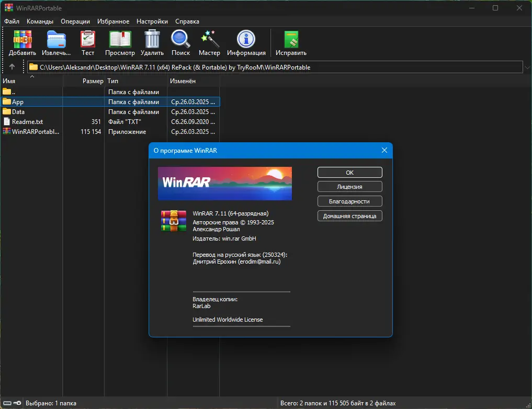Open the Команды menu
Viewport: 532px width, 409px height.
pos(40,21)
